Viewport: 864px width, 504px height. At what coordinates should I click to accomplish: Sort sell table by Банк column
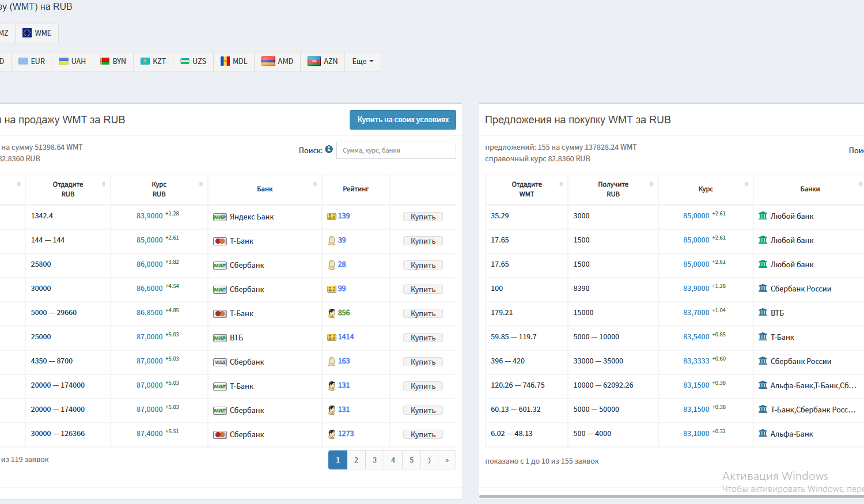point(265,189)
